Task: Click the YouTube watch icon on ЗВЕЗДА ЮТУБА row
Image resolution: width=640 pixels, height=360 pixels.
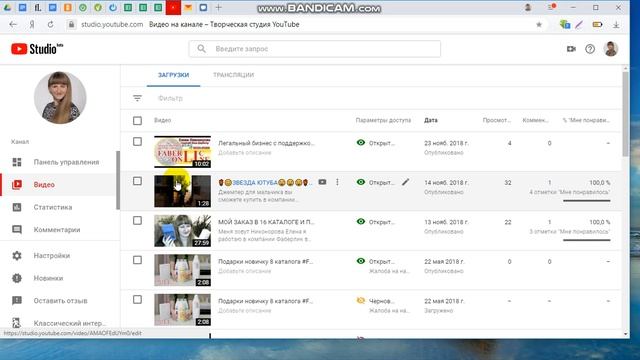Action: pos(322,182)
